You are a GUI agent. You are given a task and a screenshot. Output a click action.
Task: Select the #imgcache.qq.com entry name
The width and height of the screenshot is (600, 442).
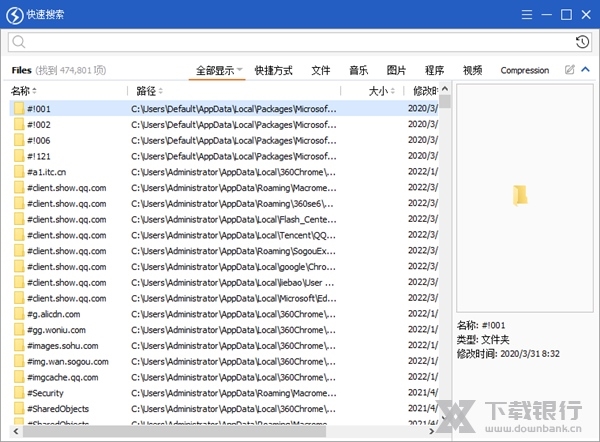[x=63, y=377]
